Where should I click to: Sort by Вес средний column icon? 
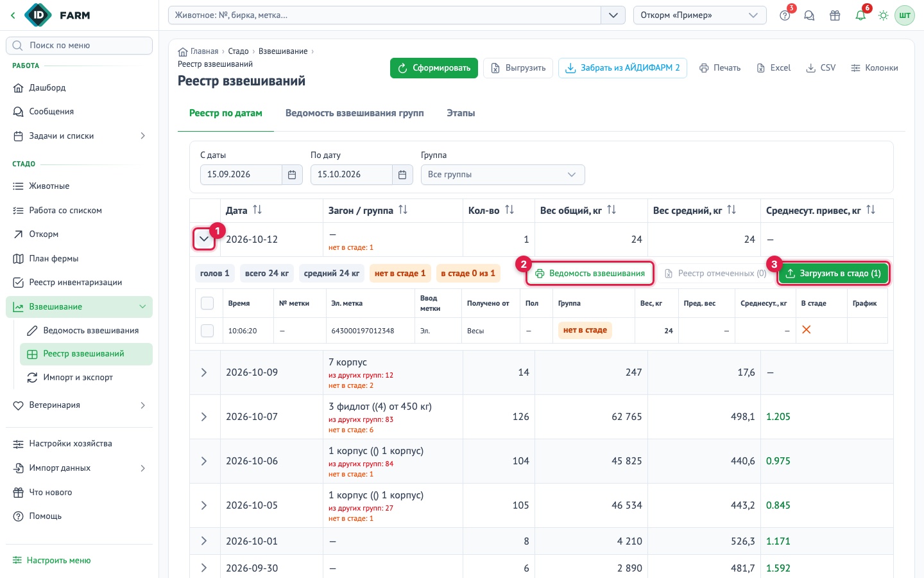[732, 210]
